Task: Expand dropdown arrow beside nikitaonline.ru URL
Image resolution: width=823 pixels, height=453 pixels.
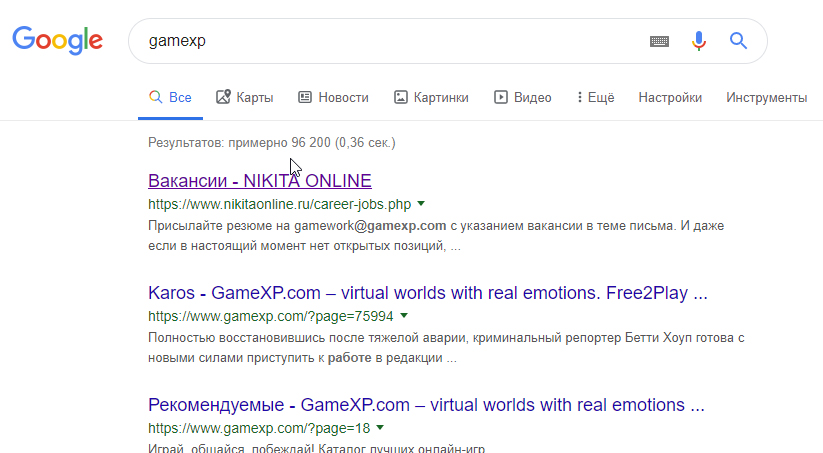Action: [421, 204]
